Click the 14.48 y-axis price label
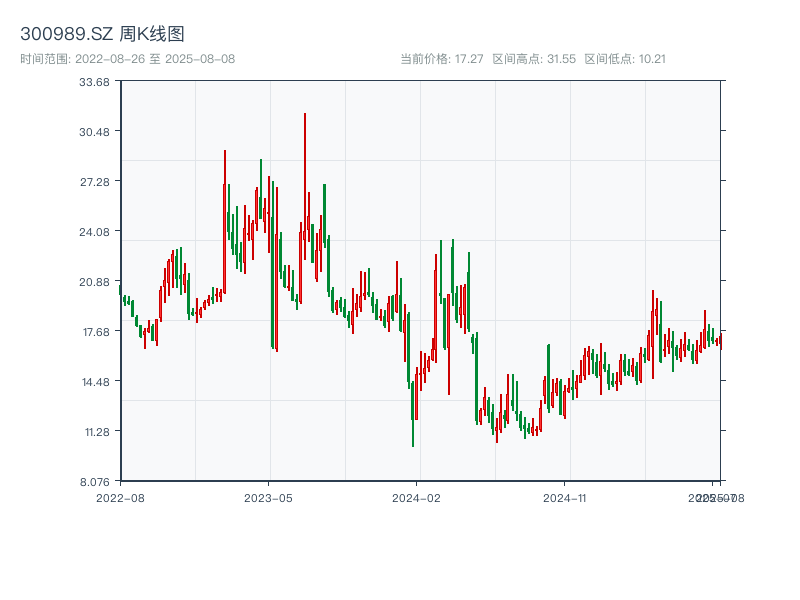 pos(94,382)
